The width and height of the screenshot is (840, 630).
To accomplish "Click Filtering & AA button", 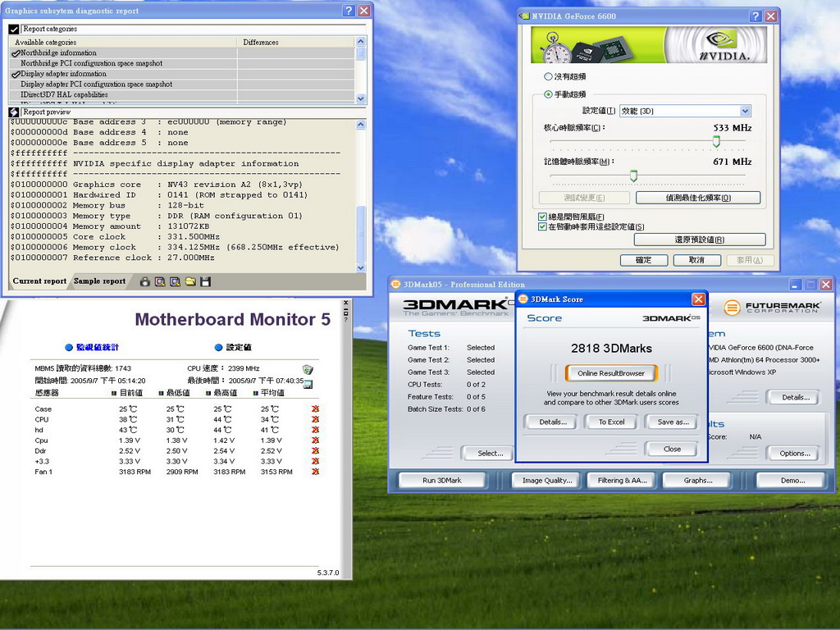I will tap(622, 481).
